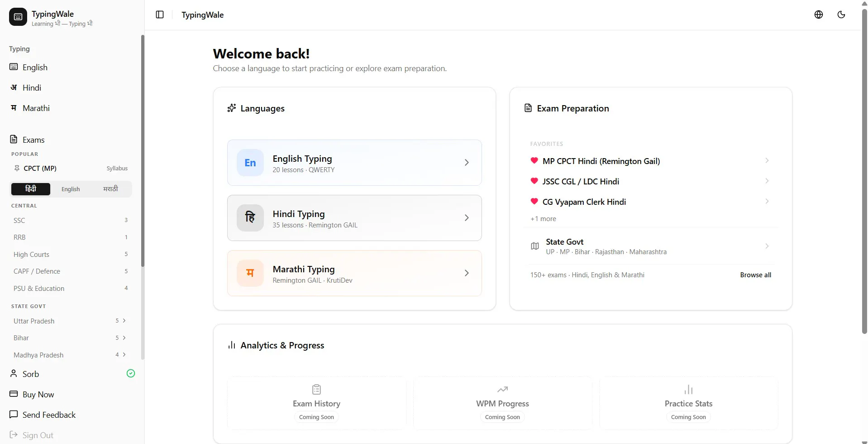Open the CAPF / Defence exam category

pos(71,271)
